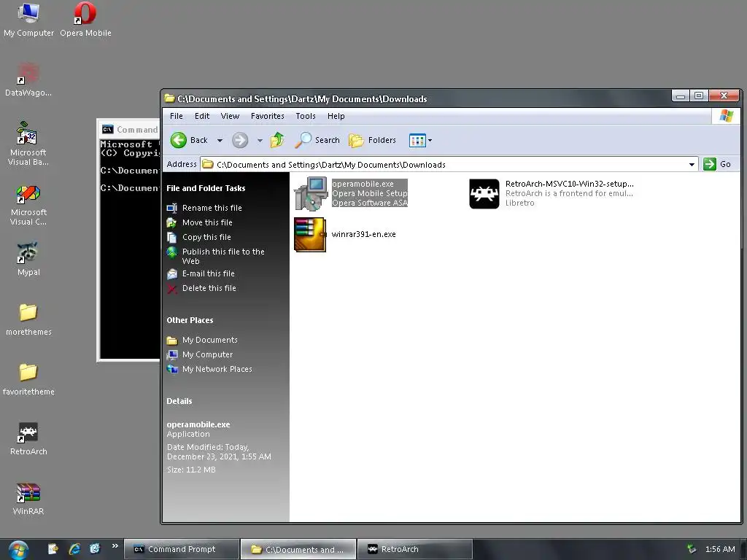
Task: Open the Back history dropdown arrow
Action: [220, 141]
